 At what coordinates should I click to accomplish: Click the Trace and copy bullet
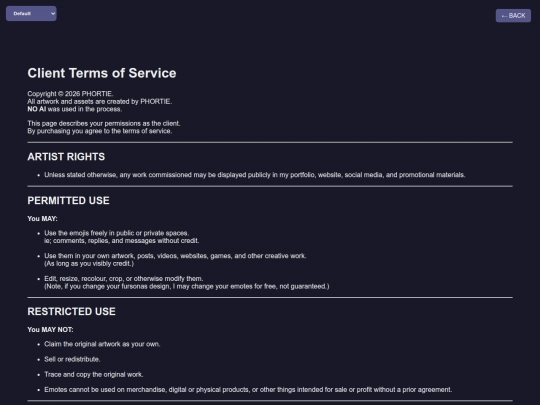pos(94,374)
